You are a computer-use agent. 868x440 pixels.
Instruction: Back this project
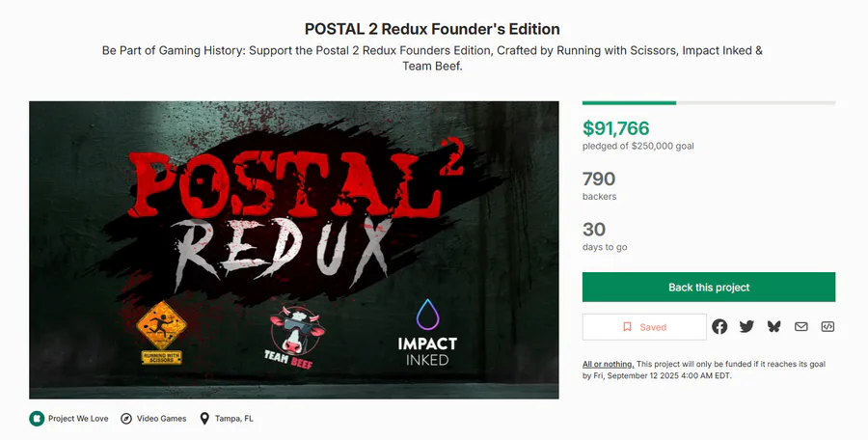[709, 287]
